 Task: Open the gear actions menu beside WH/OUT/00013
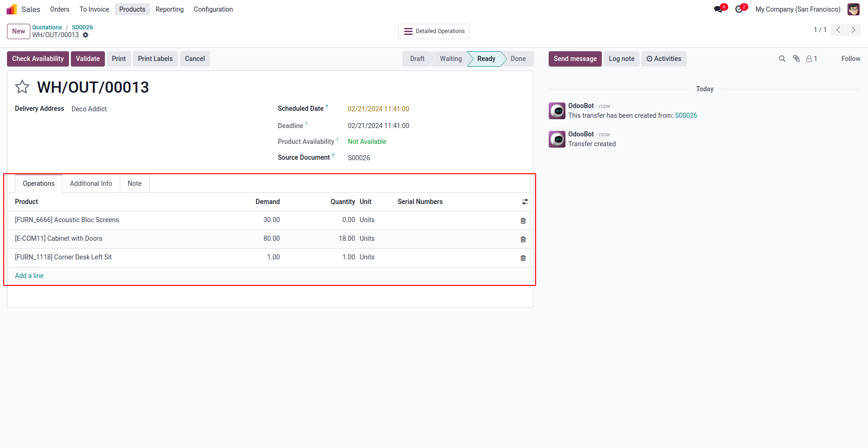click(85, 35)
